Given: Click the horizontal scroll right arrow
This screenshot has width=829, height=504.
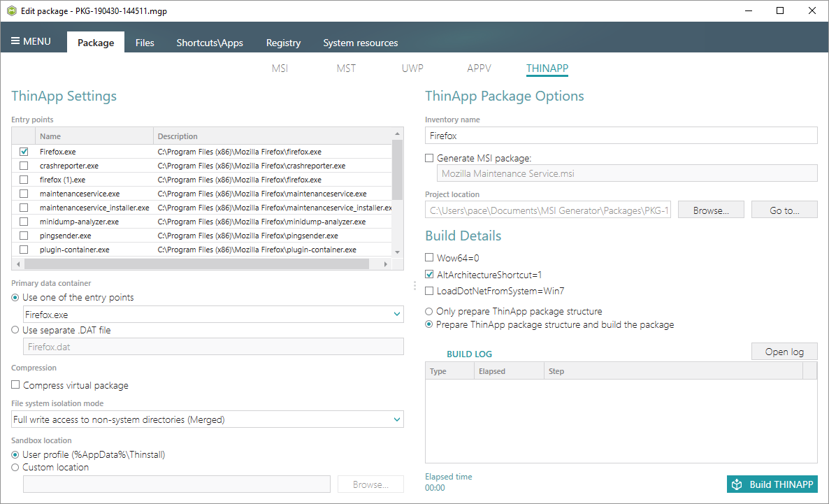Looking at the screenshot, I should [385, 264].
